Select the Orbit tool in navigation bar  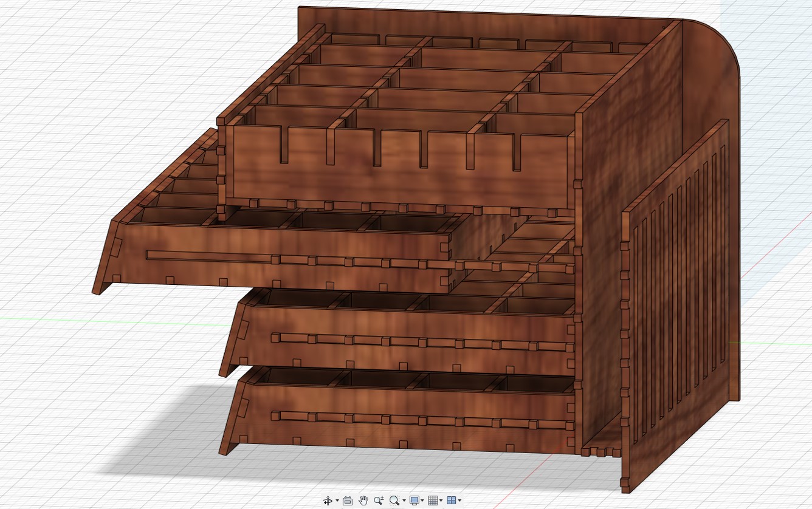327,500
